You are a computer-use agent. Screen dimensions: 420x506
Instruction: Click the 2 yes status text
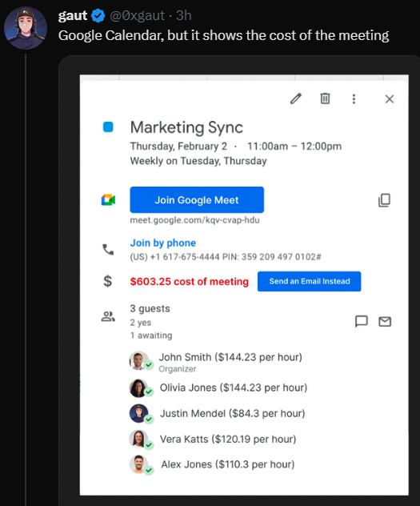click(x=141, y=323)
